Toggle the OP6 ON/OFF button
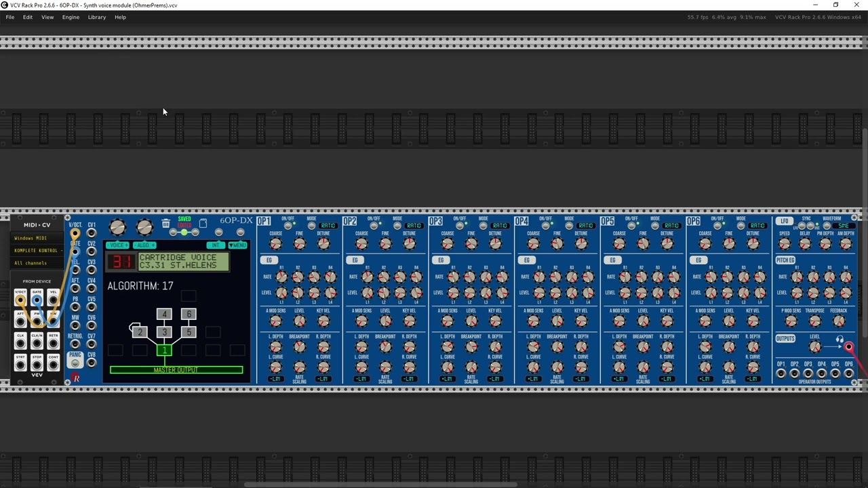The height and width of the screenshot is (488, 868). [717, 226]
